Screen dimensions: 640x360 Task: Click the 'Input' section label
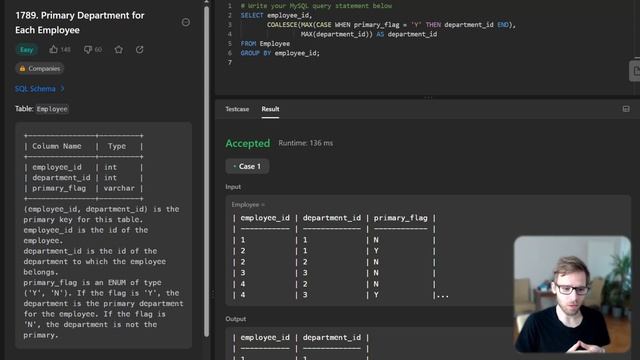(233, 187)
